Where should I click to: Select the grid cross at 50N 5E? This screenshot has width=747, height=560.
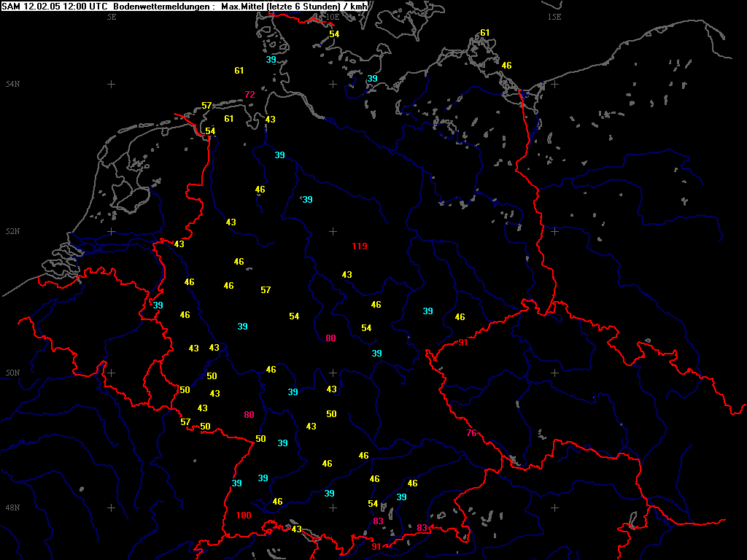point(112,373)
